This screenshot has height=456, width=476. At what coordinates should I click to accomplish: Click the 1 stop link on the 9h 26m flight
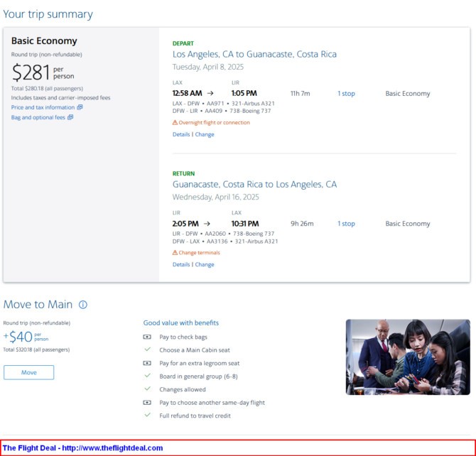click(x=346, y=224)
